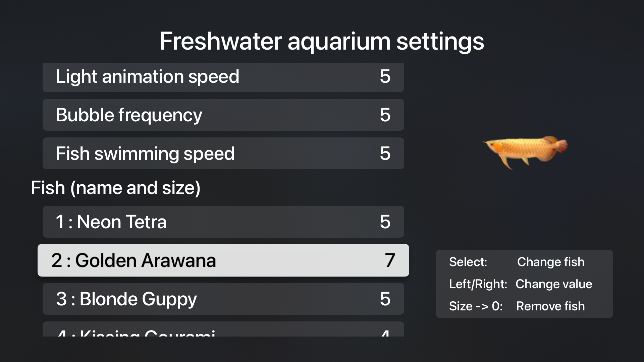Viewport: 644px width, 362px height.
Task: Click the Golden Arawana size value 7
Action: 390,260
